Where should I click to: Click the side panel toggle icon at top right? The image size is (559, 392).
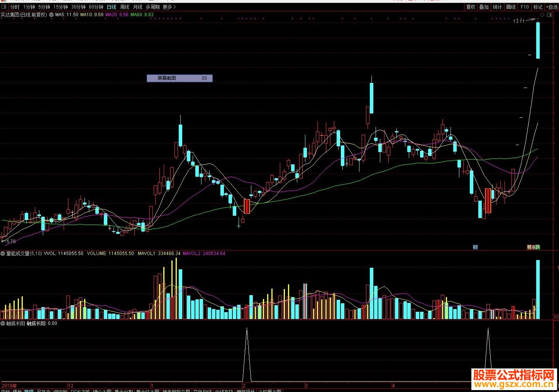click(550, 15)
